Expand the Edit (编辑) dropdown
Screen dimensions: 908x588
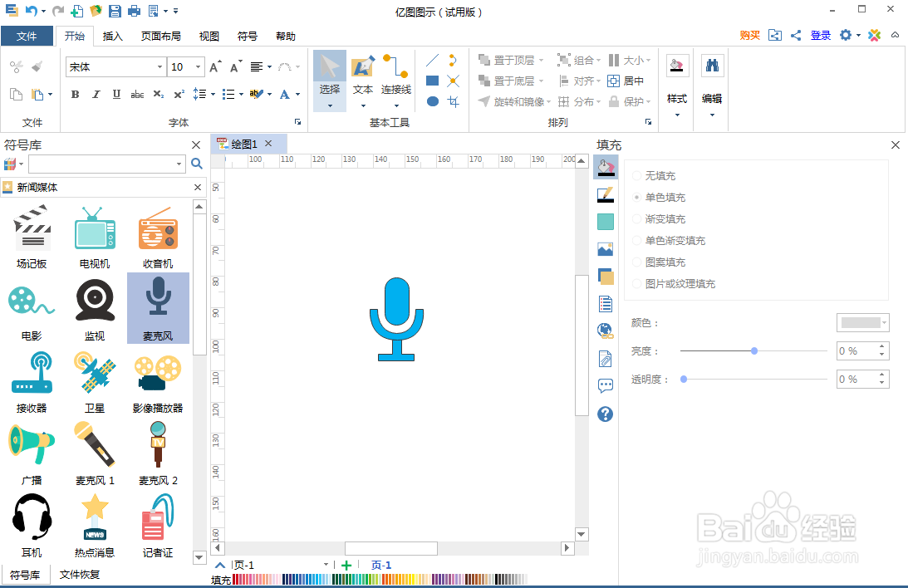712,115
